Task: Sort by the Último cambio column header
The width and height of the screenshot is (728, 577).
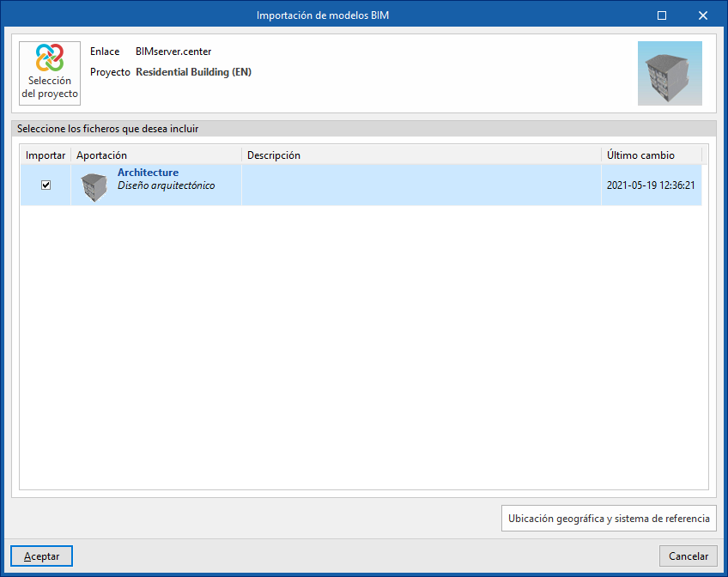Action: [x=652, y=155]
